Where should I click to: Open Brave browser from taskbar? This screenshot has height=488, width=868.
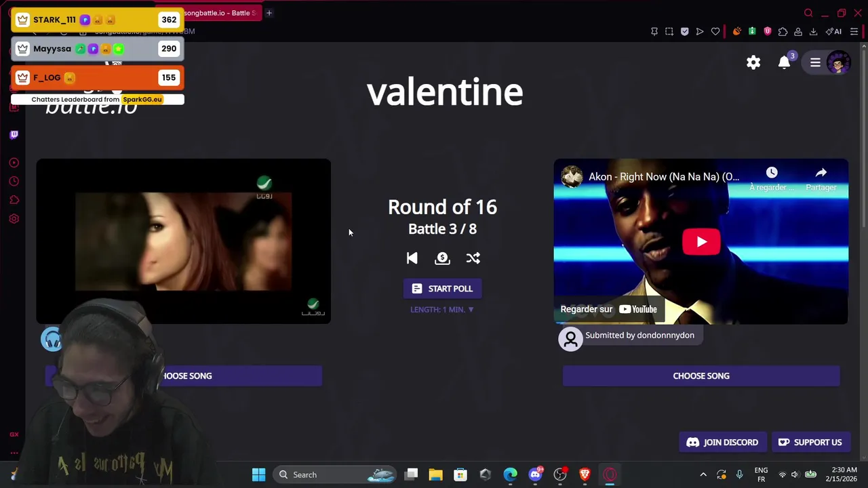tap(585, 474)
